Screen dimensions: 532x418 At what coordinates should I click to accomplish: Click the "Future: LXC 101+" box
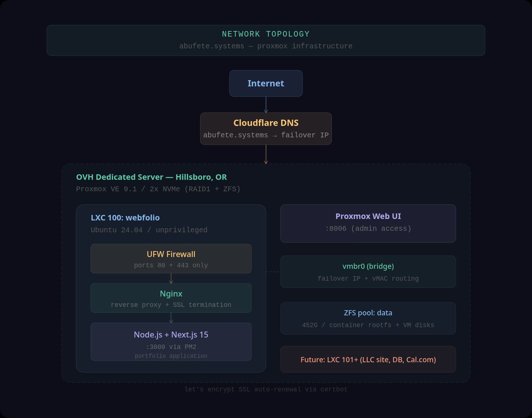pyautogui.click(x=368, y=359)
